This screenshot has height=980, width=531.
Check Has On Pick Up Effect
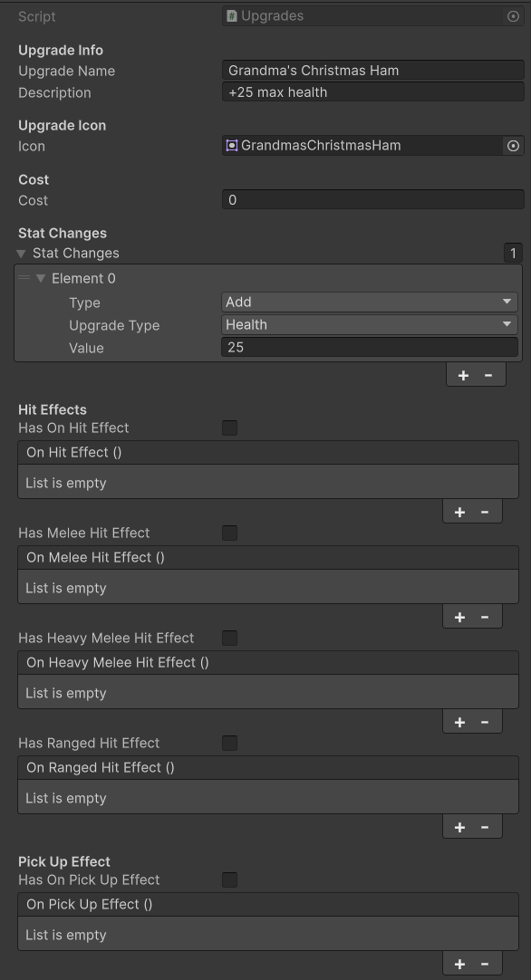tap(229, 880)
